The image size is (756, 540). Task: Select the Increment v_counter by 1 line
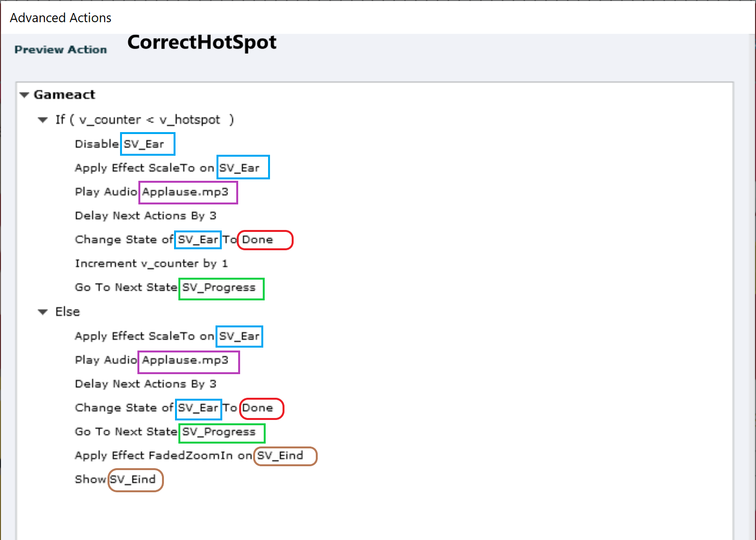point(151,263)
